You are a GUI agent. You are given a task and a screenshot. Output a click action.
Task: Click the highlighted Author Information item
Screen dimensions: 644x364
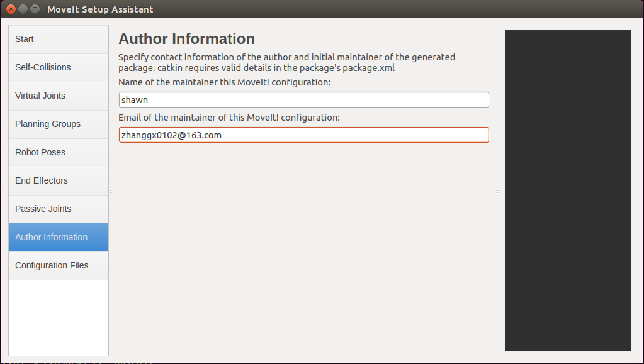(59, 238)
